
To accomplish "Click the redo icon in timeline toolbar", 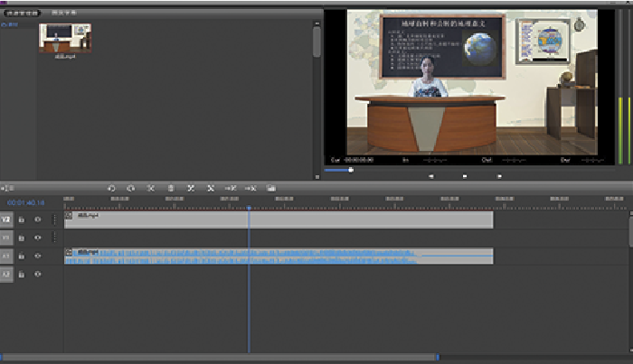I will coord(131,188).
